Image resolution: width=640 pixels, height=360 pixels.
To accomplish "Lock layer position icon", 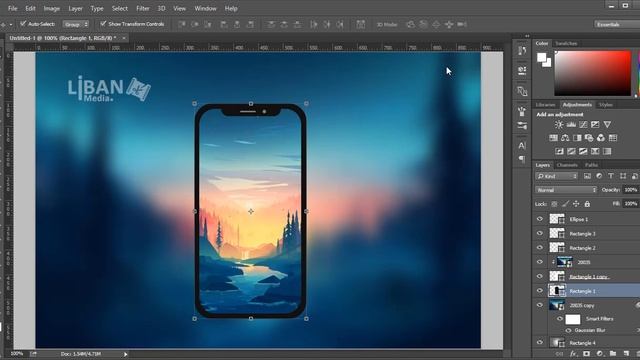I will (x=576, y=204).
